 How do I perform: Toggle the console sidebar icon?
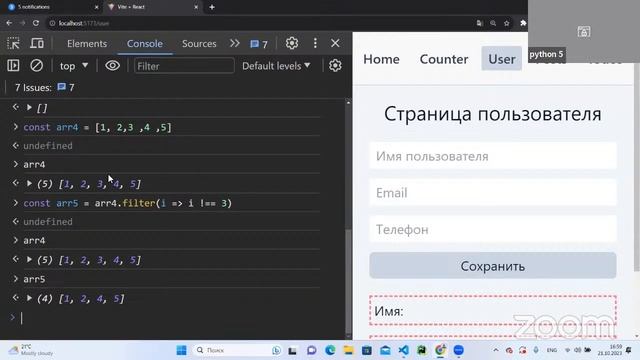coord(13,65)
